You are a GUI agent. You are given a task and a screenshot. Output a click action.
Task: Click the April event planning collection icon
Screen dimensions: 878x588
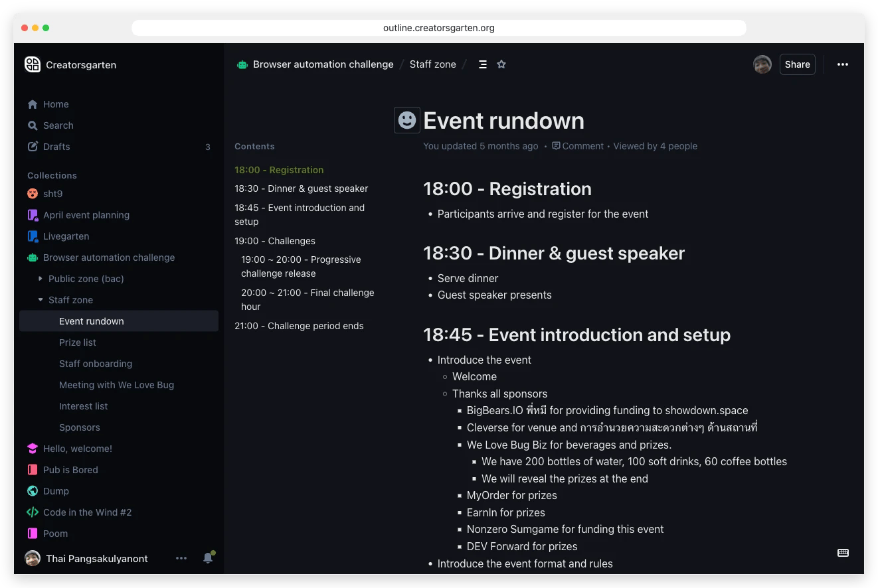pos(33,215)
